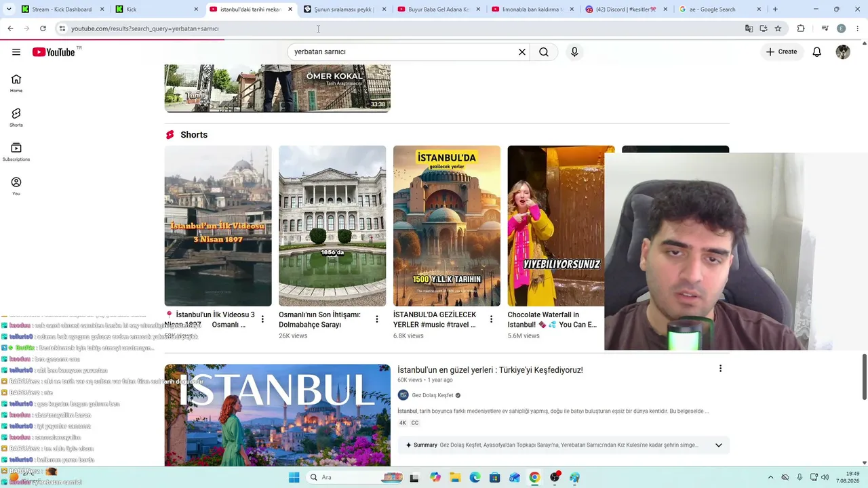Open YouTube notifications bell
868x488 pixels.
click(817, 52)
